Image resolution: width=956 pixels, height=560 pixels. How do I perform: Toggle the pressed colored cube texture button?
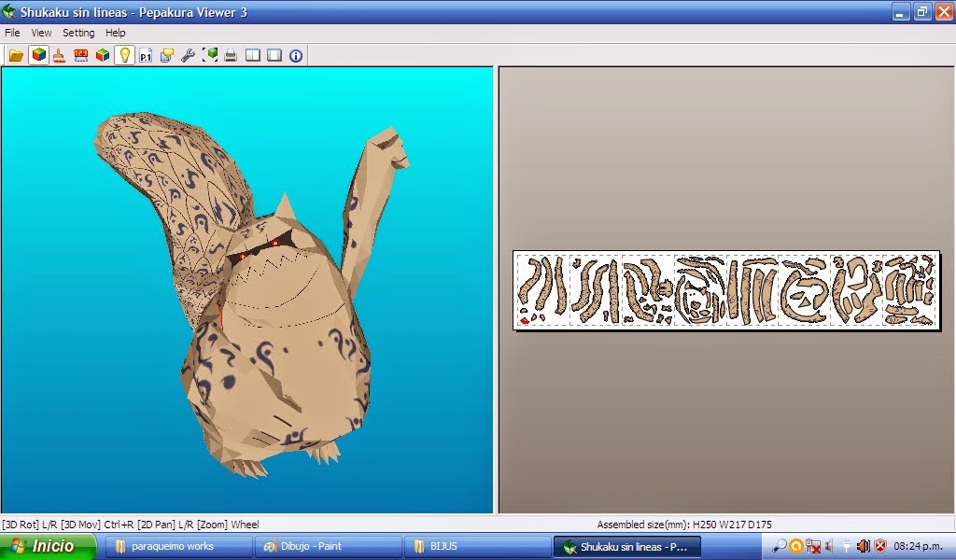coord(38,55)
